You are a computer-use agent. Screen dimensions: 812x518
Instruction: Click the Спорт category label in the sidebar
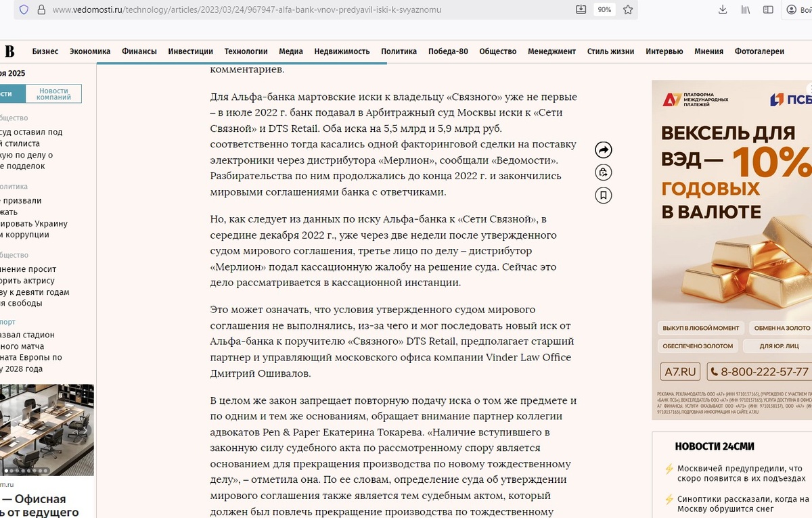point(7,322)
